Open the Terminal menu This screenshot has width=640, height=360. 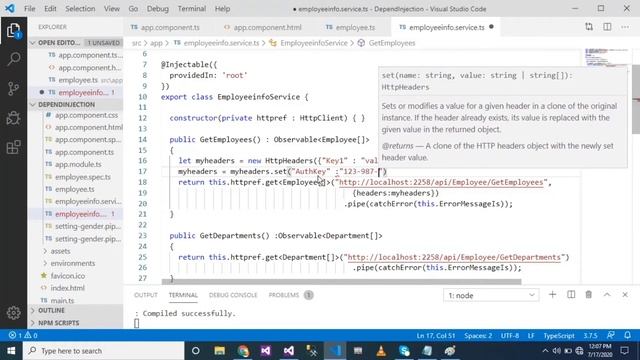191,9
